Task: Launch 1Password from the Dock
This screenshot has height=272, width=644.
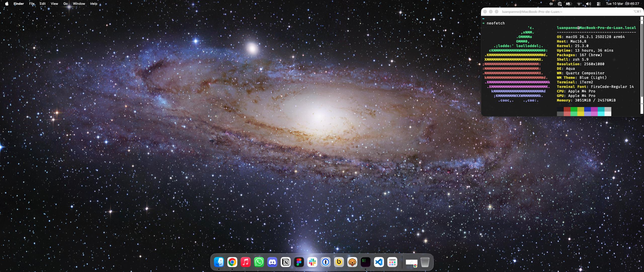Action: tap(326, 262)
